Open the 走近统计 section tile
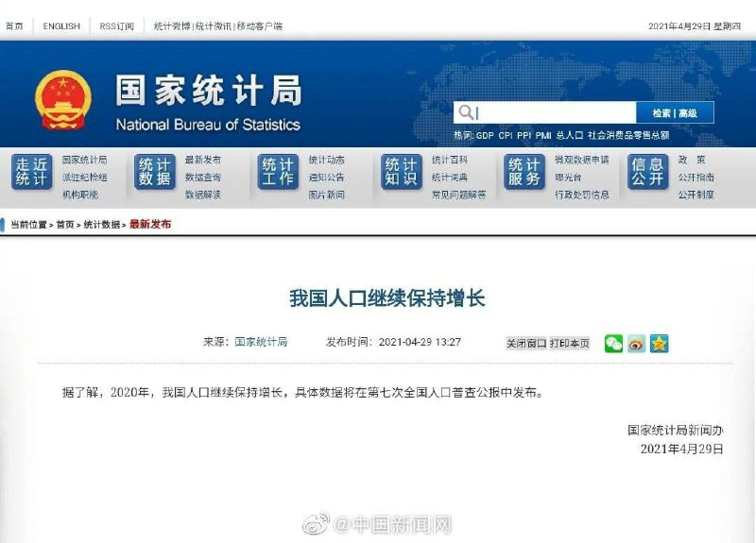Viewport: 756px width, 543px height. pyautogui.click(x=32, y=172)
